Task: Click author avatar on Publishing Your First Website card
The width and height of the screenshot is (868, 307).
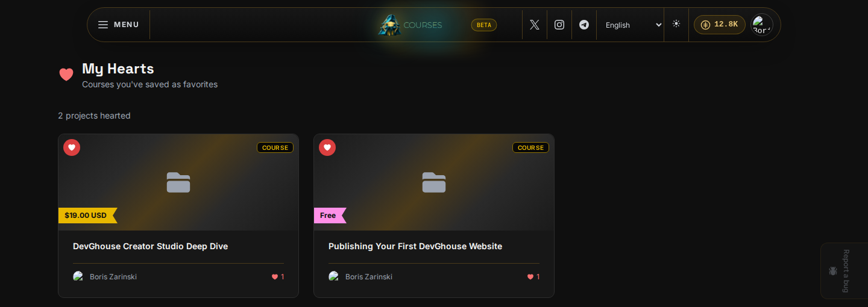Action: 334,276
